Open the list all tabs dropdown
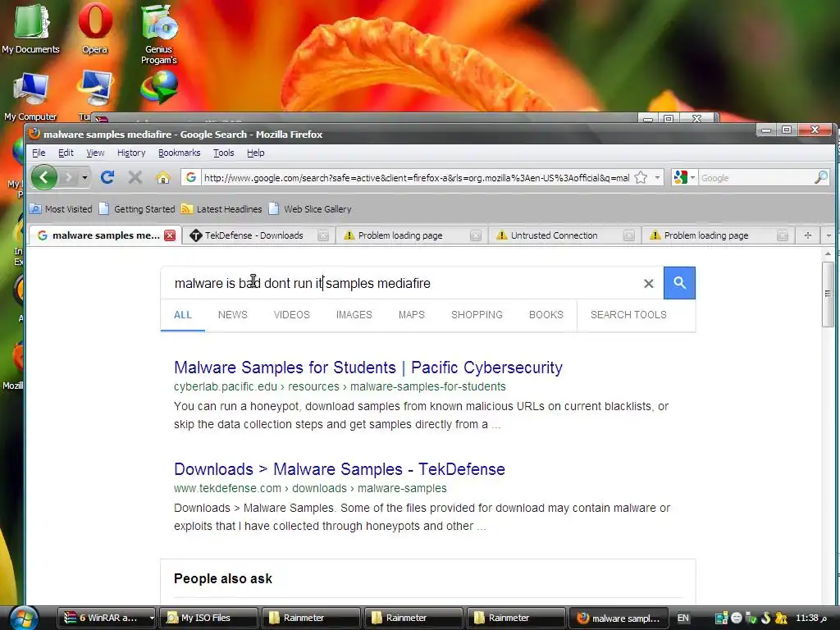The width and height of the screenshot is (840, 630). [x=829, y=235]
